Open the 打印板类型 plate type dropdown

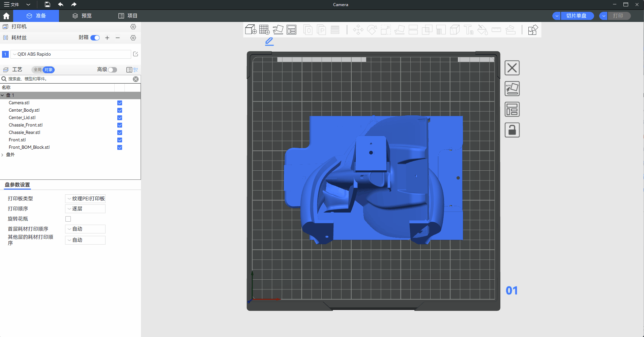point(85,199)
